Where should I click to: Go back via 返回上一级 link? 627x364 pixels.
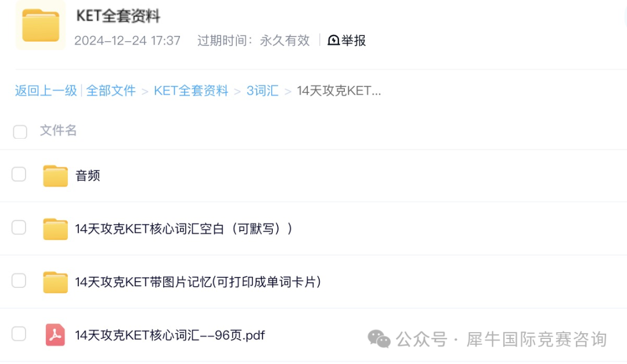click(x=46, y=91)
